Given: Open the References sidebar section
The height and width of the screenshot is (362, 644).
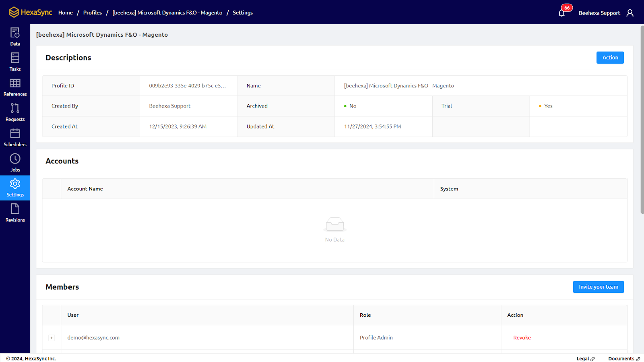Looking at the screenshot, I should 15,87.
